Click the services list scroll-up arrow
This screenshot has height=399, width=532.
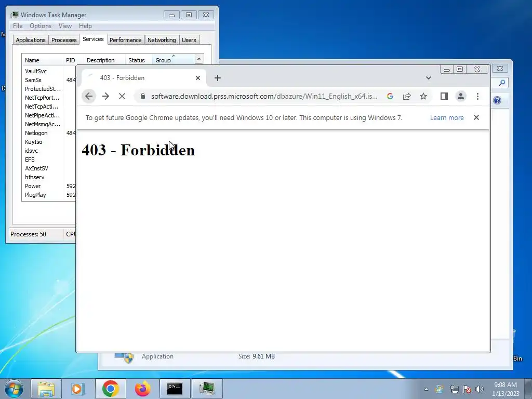(x=199, y=59)
